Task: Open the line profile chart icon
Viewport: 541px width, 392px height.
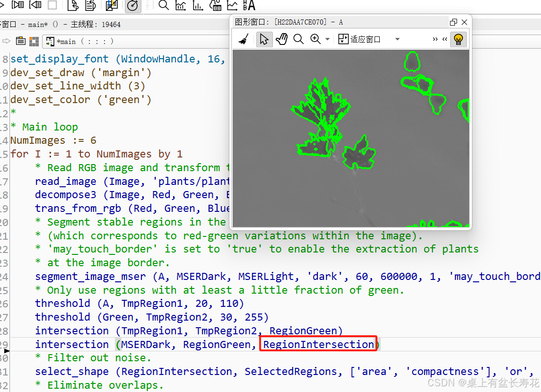Action: tap(232, 5)
